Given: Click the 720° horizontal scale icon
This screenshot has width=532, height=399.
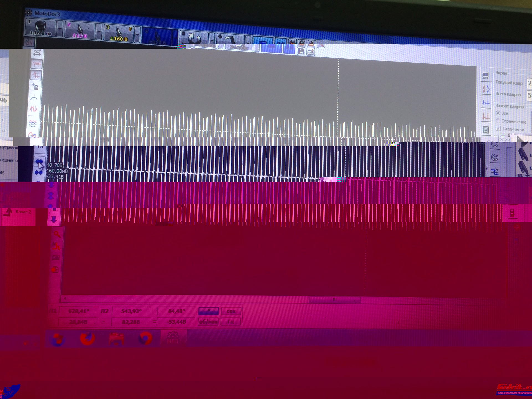Looking at the screenshot, I should 37,53.
